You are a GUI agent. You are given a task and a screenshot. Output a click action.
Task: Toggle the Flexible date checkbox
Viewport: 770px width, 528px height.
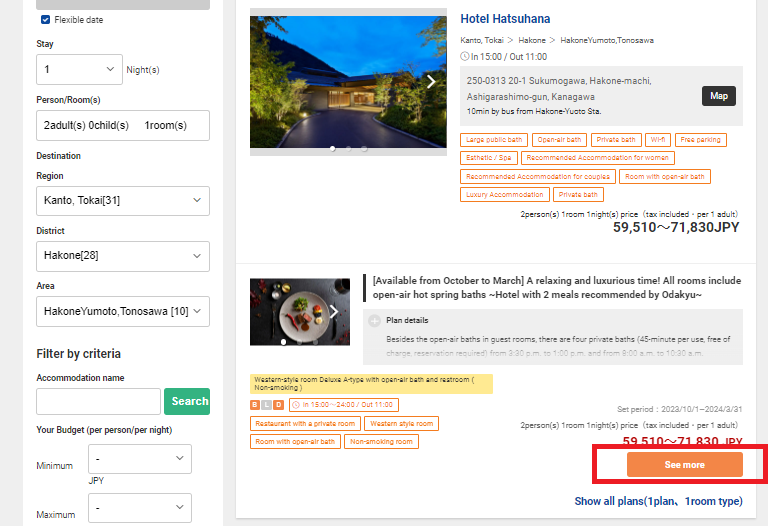(x=46, y=20)
